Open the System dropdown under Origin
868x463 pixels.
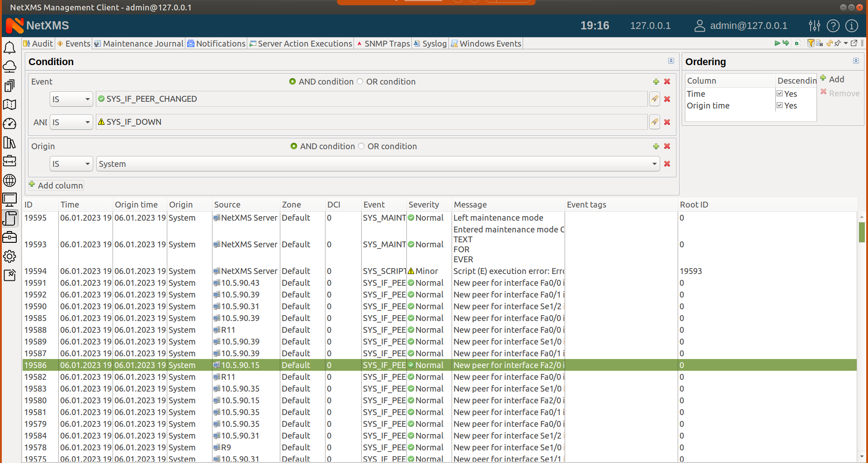[x=654, y=164]
